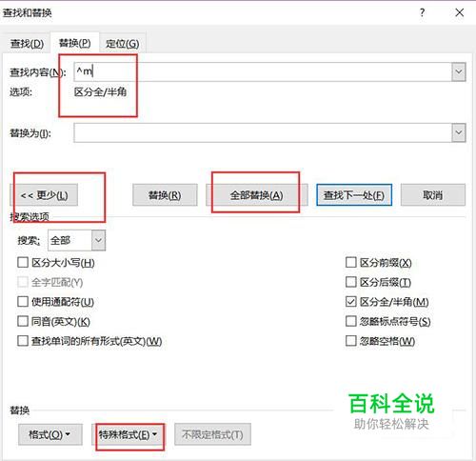The width and height of the screenshot is (476, 461).
Task: Enable 使用通配符(U) checkbox
Action: point(23,302)
